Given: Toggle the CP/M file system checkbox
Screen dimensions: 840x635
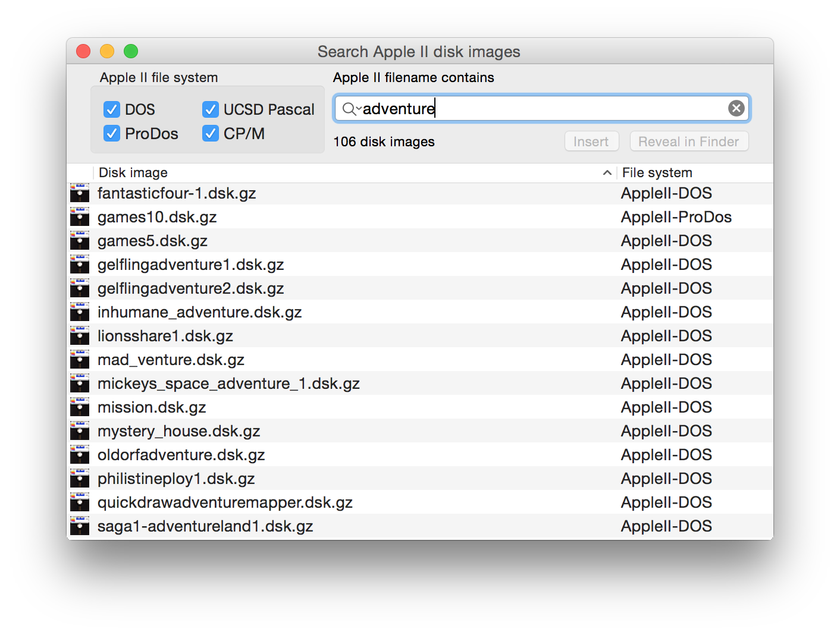Looking at the screenshot, I should point(211,133).
